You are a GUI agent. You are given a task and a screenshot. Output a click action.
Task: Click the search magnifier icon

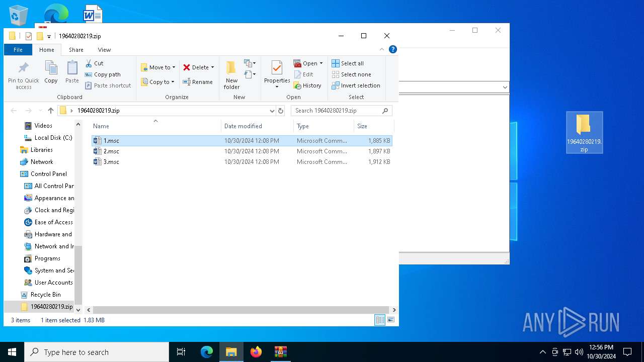pos(385,111)
